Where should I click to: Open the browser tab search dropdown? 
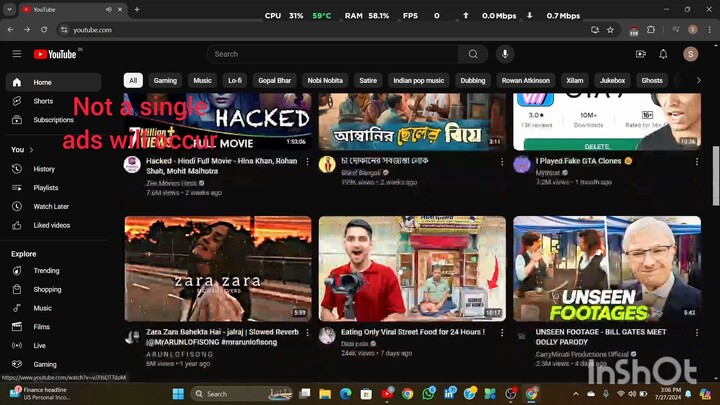click(x=9, y=9)
